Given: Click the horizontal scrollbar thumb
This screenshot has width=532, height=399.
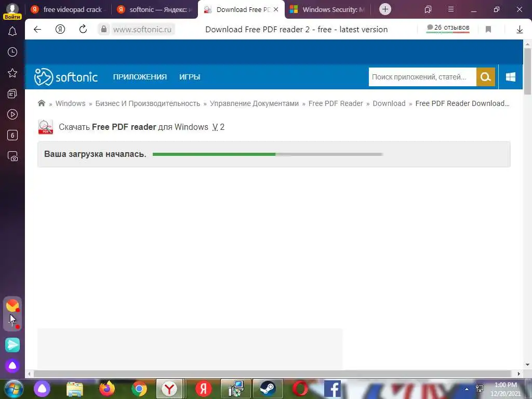Looking at the screenshot, I should pos(272,374).
